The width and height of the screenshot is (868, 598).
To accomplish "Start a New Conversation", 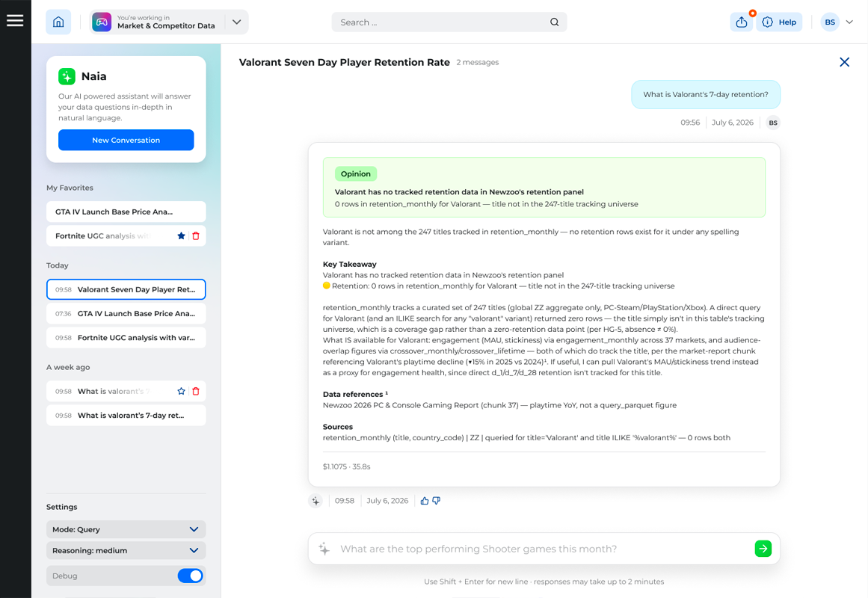I will [x=126, y=140].
